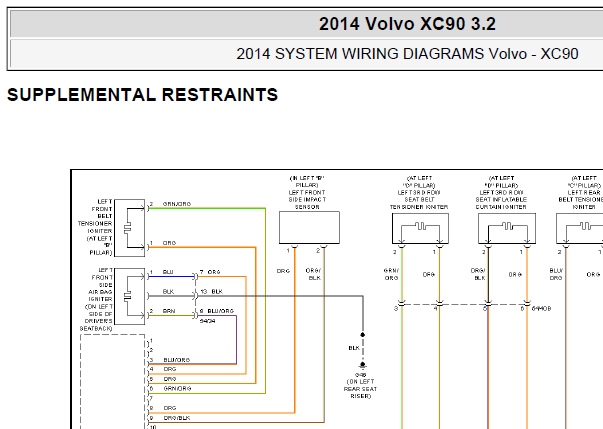The width and height of the screenshot is (603, 429).
Task: Click the 'Left 3rd Row Seat Belt Tensioner Igniter' label
Action: (x=419, y=192)
